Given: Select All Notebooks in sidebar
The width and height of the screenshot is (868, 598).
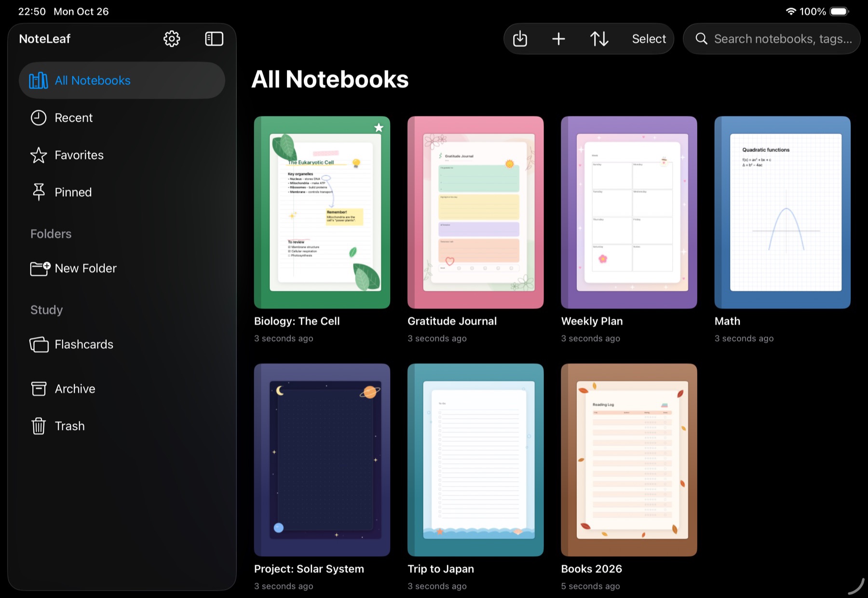Looking at the screenshot, I should [x=122, y=81].
